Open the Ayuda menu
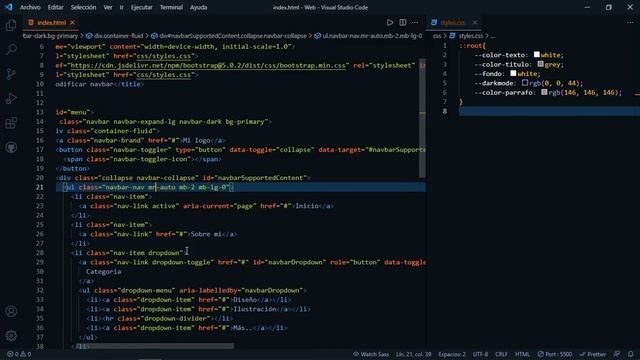 [x=198, y=7]
